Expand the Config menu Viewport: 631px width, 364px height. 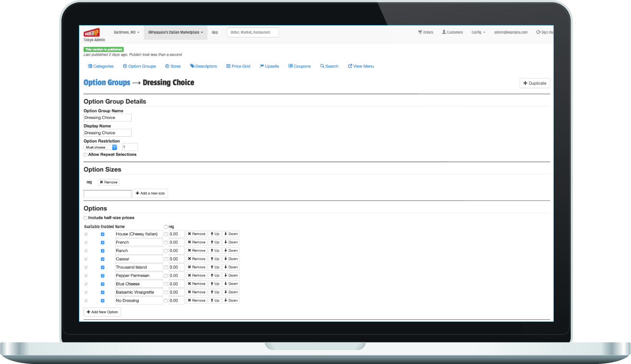[x=478, y=33]
